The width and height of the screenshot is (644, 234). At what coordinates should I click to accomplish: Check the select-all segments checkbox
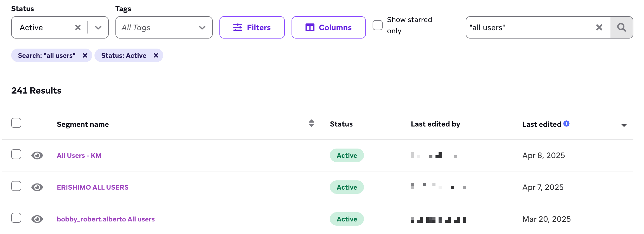(16, 123)
